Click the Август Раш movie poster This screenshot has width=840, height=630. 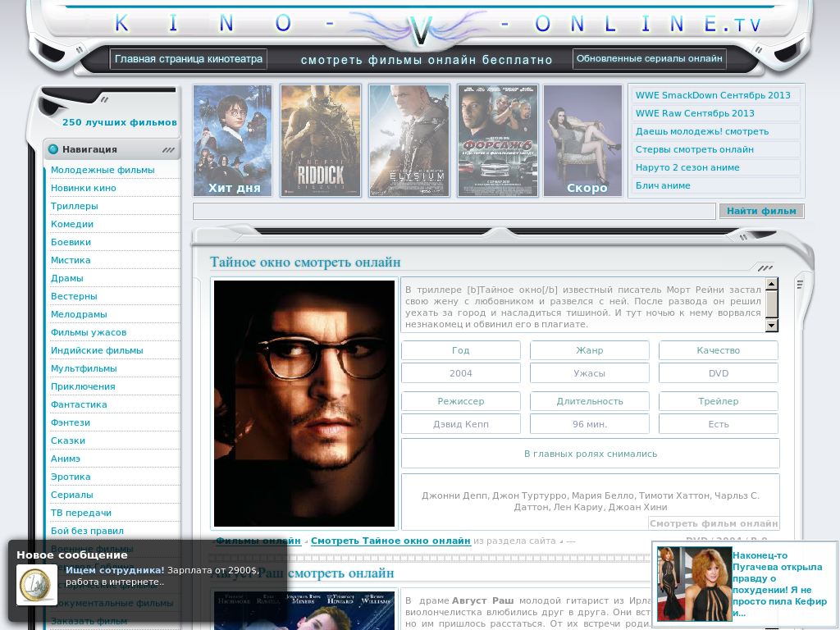point(304,610)
